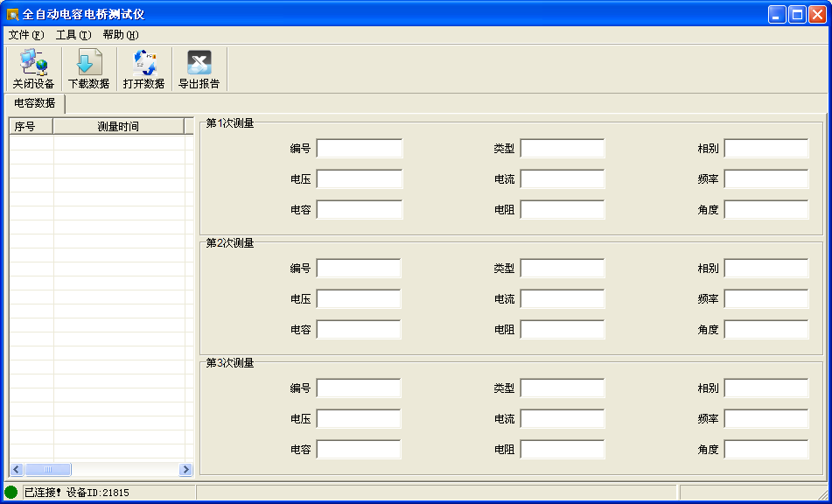The height and width of the screenshot is (504, 832).
Task: Click the 已连接! 设备ID:21815 status text
Action: pyautogui.click(x=77, y=493)
